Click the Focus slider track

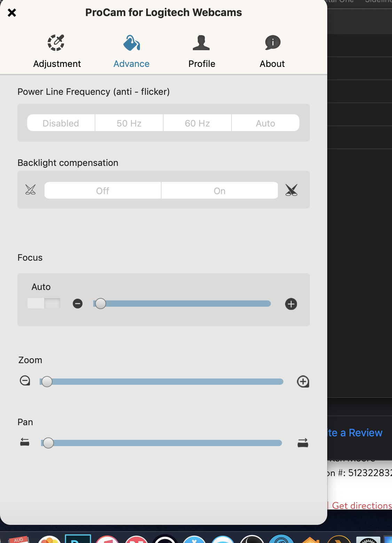[x=182, y=304]
